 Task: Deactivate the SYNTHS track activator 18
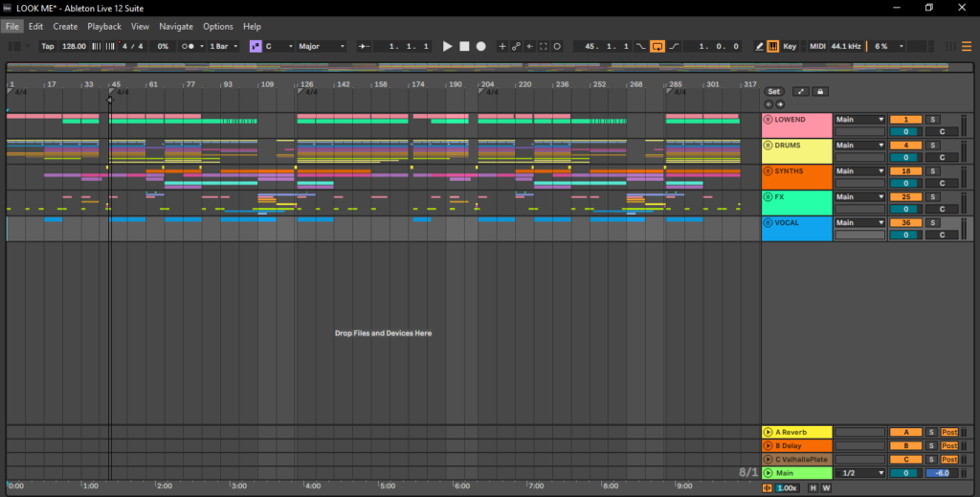point(905,171)
